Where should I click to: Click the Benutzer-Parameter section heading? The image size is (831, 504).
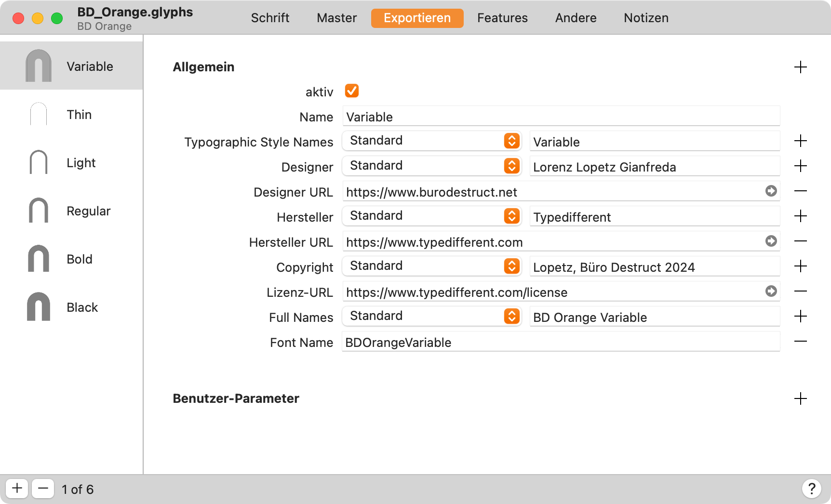(236, 398)
